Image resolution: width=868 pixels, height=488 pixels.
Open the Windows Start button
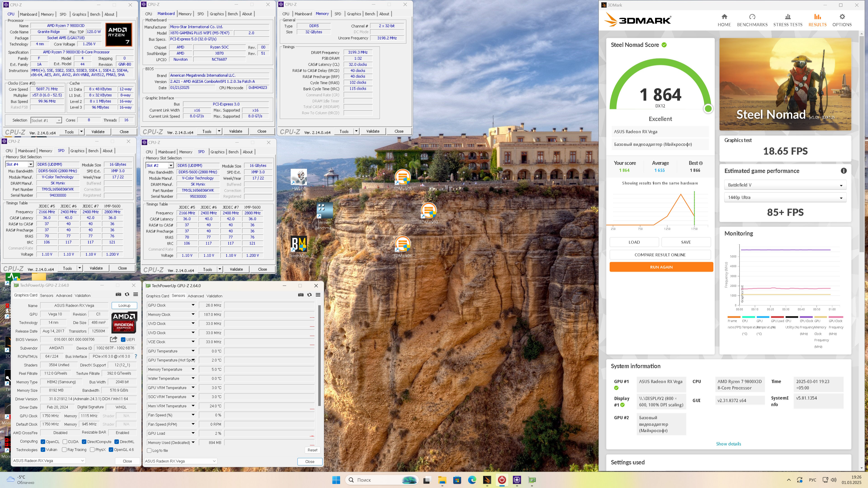(x=336, y=480)
